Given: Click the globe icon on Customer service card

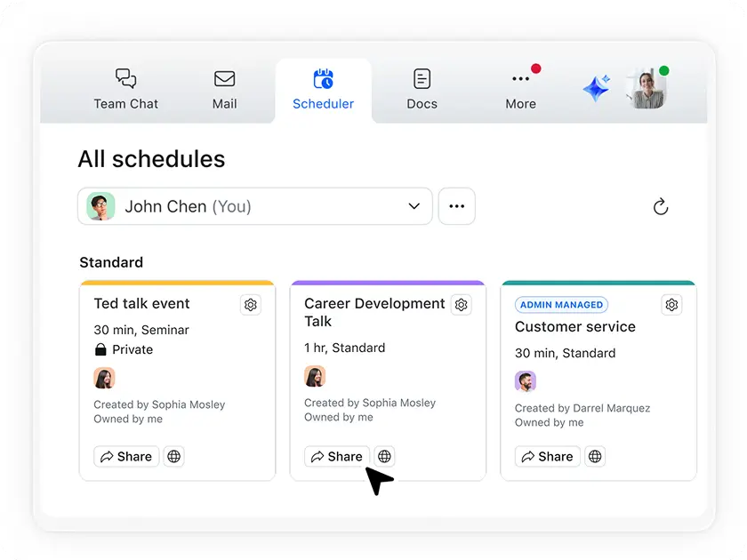Looking at the screenshot, I should (x=594, y=456).
